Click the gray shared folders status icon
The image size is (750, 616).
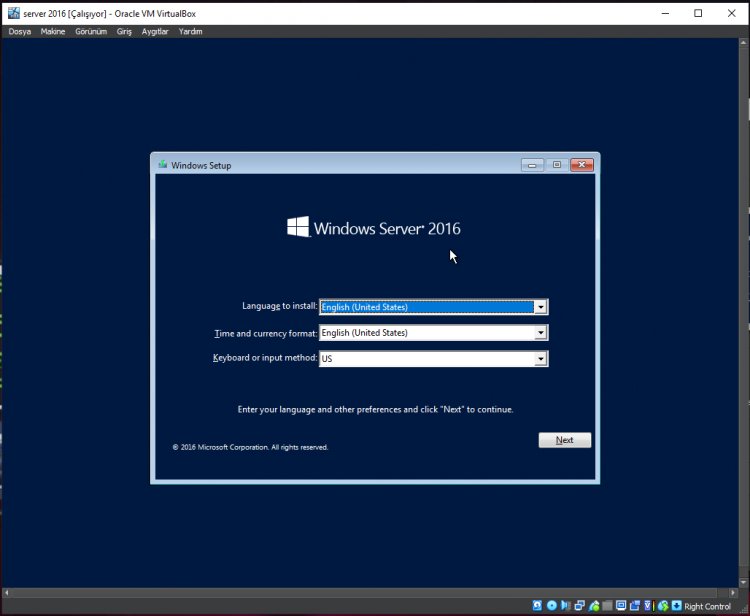tap(607, 606)
